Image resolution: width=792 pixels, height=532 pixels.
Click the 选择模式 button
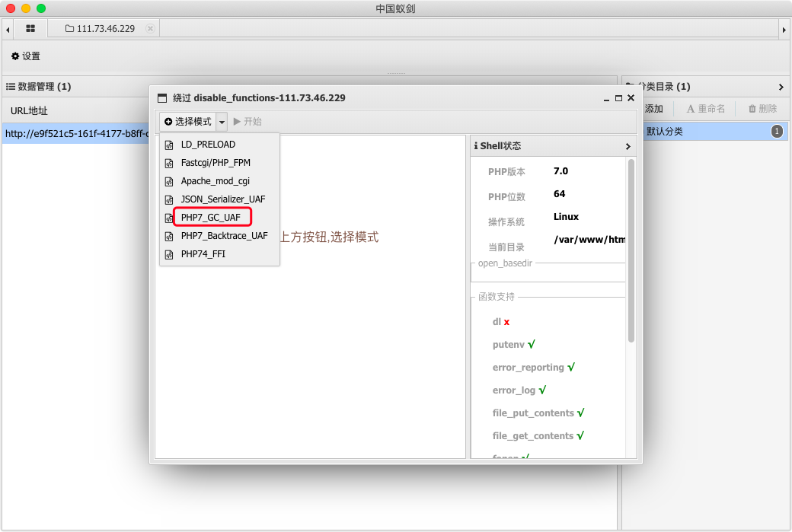(x=188, y=122)
